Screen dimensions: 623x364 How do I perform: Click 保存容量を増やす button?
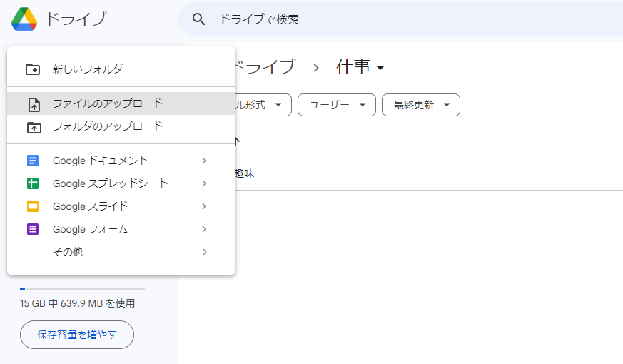(x=77, y=335)
